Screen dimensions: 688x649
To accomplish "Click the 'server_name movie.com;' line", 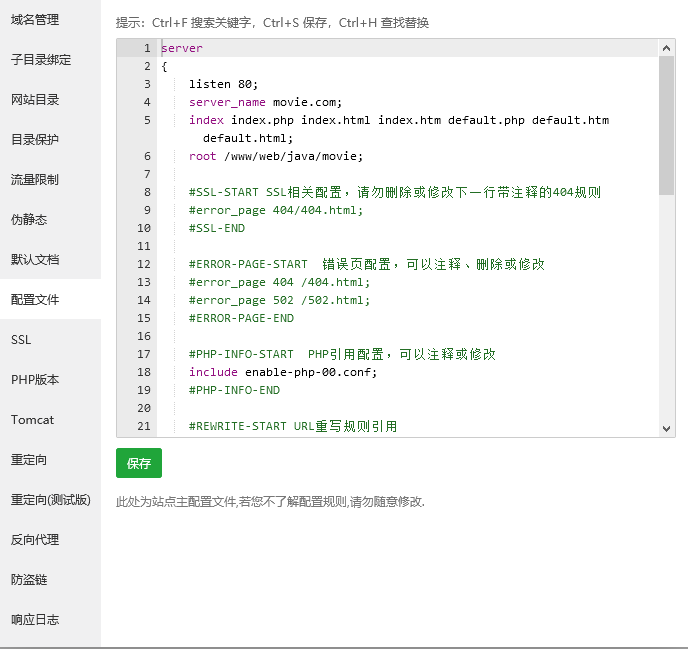I will tap(265, 102).
